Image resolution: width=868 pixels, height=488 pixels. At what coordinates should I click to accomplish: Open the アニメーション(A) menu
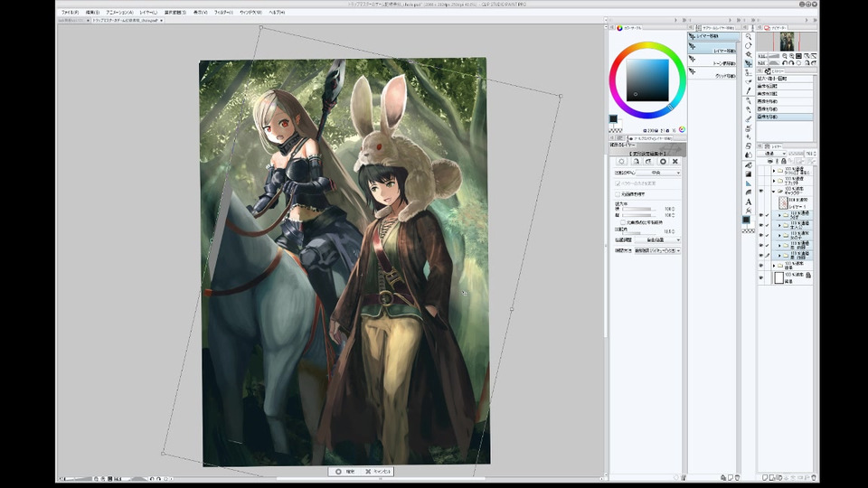pyautogui.click(x=119, y=12)
